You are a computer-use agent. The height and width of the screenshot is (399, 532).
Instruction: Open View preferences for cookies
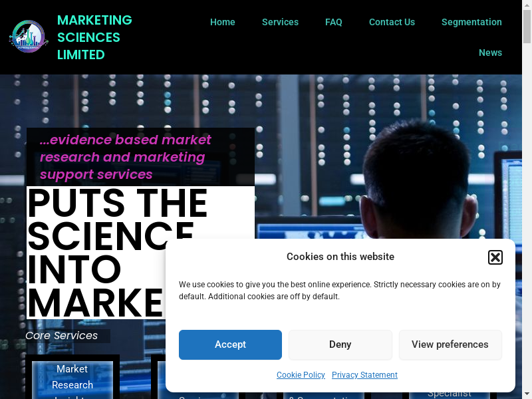pos(450,344)
